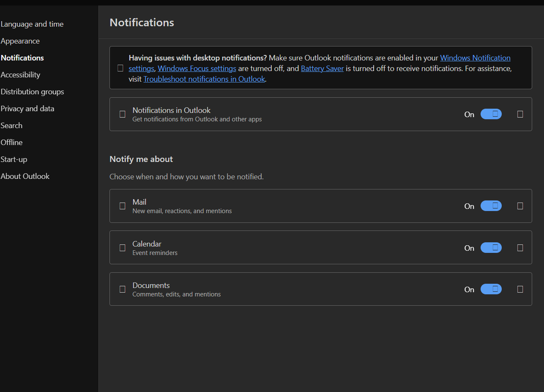Click the icon left of the Mail label

(123, 206)
